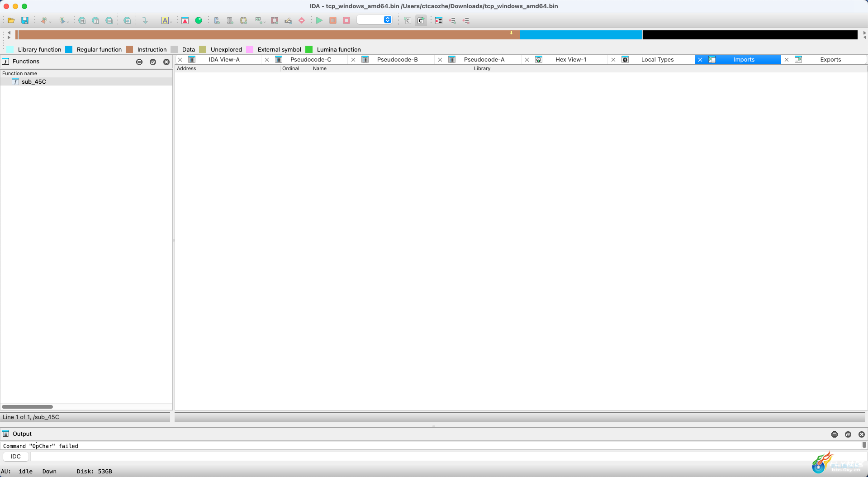868x477 pixels.
Task: Switch to the Exports tab
Action: 830,59
